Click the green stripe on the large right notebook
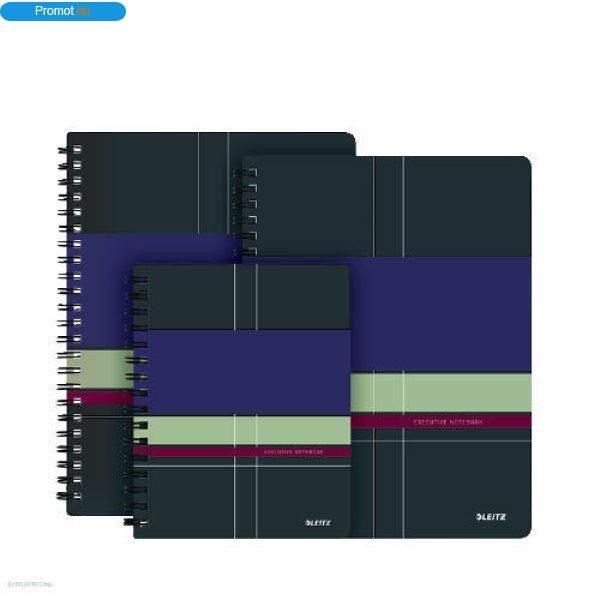The width and height of the screenshot is (600, 600). pyautogui.click(x=441, y=393)
